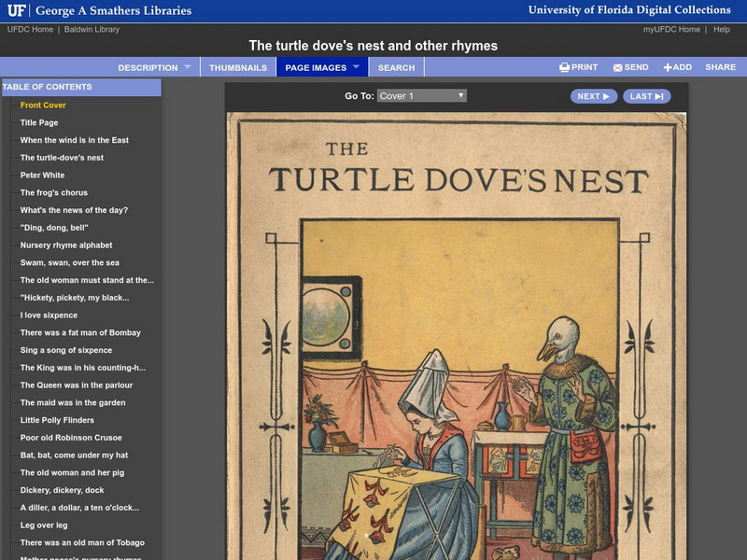Image resolution: width=747 pixels, height=560 pixels.
Task: Select 'Nursery rhyme alphabet' entry
Action: 66,245
